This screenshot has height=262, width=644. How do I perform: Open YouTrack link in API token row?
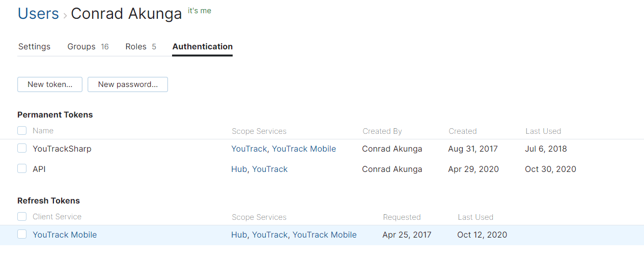tap(270, 169)
